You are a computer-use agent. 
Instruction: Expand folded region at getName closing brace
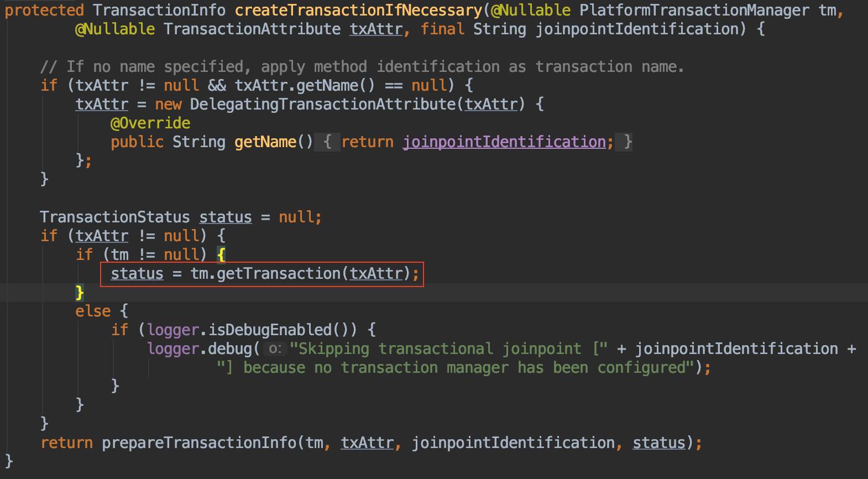[x=628, y=142]
